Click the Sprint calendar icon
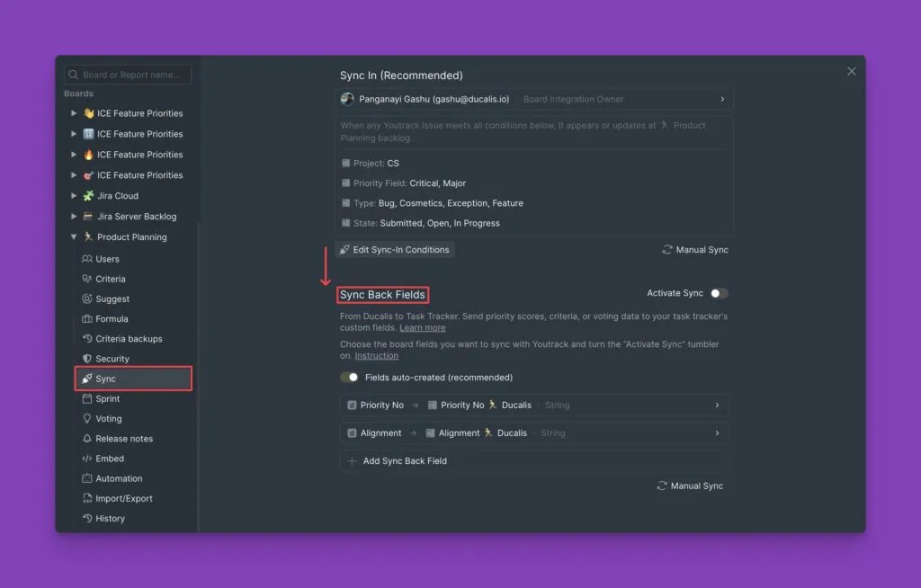 pyautogui.click(x=87, y=398)
